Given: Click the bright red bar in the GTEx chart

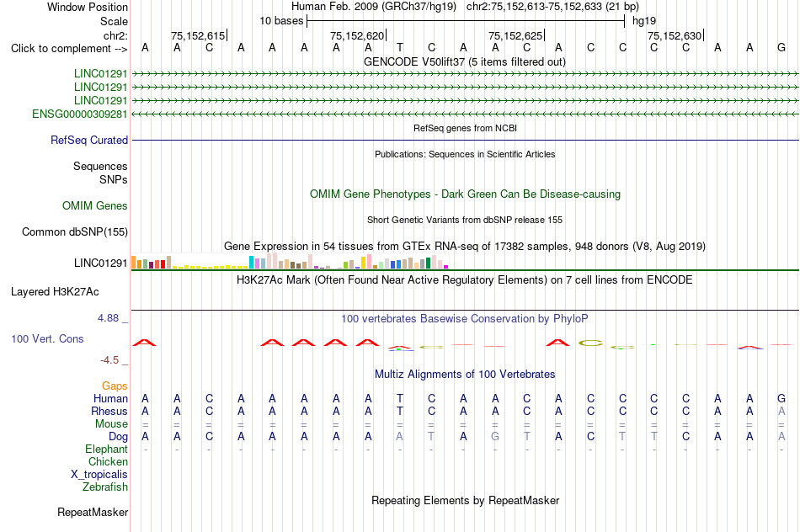Looking at the screenshot, I should (x=163, y=264).
